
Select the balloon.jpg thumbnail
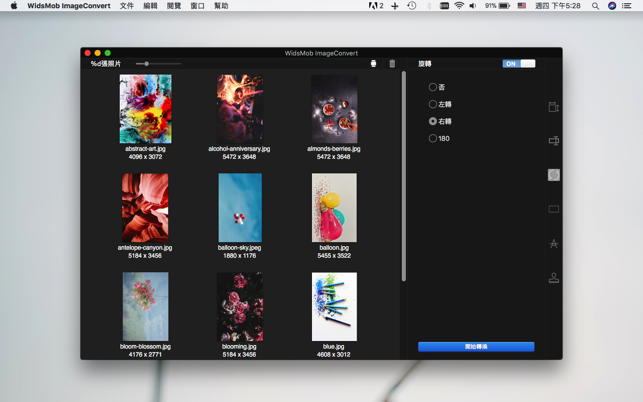334,208
